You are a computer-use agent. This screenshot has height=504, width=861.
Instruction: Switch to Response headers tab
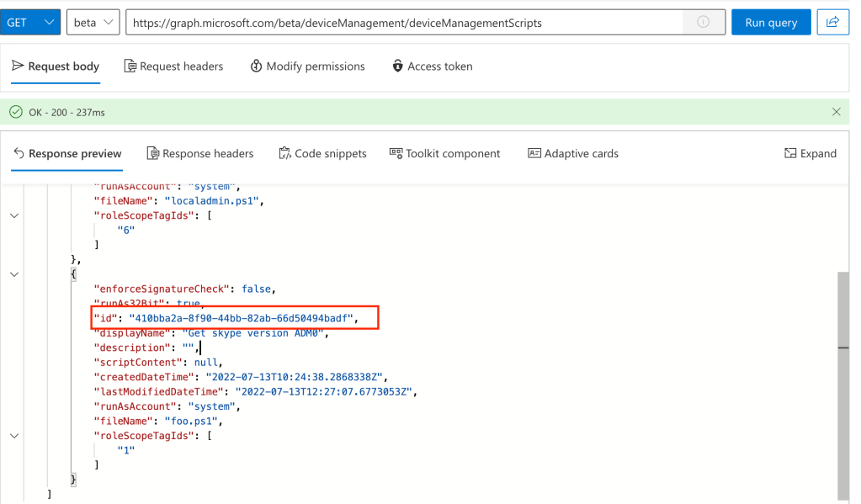tap(199, 153)
